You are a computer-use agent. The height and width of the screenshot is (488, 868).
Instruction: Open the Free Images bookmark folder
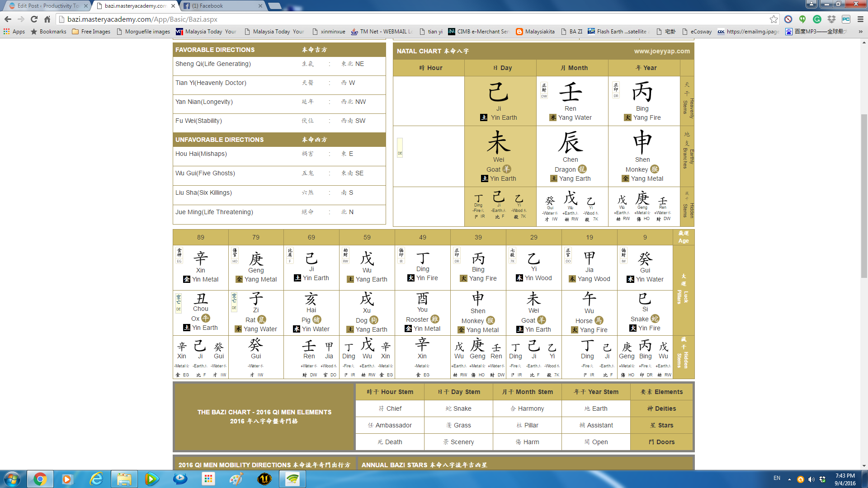click(91, 32)
